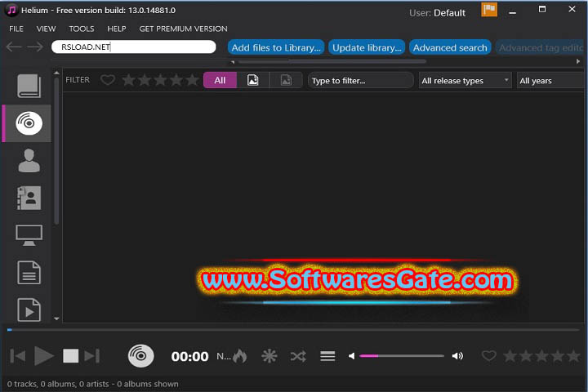588x392 pixels.
Task: Click the 00:00 playback time display
Action: [x=189, y=356]
